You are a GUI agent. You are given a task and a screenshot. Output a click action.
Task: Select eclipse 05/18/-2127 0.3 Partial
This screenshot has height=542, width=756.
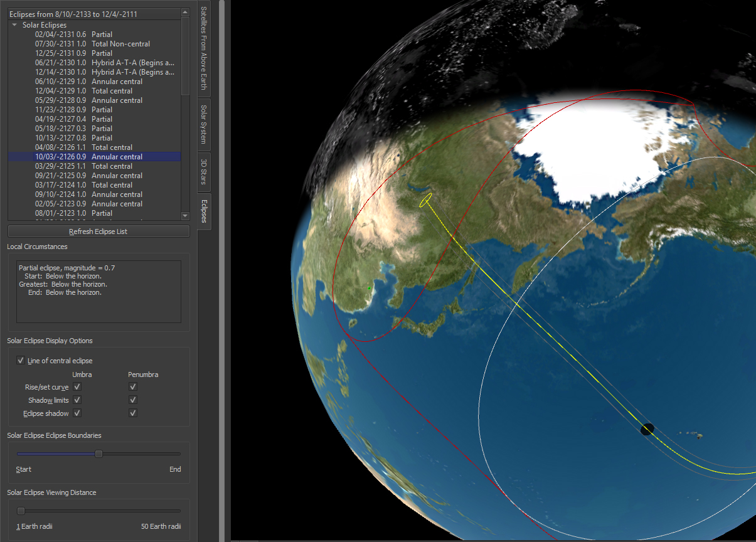[94, 129]
